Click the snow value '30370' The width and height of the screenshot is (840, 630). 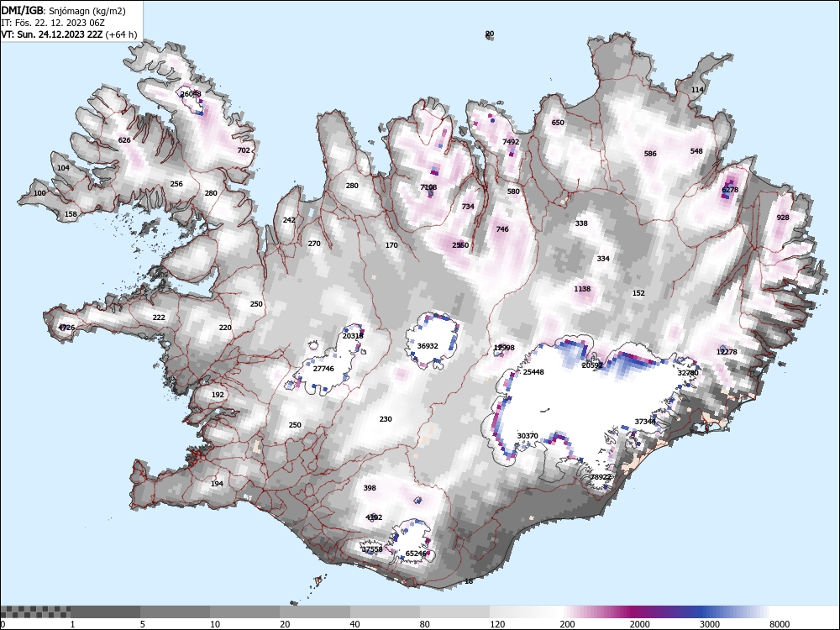point(528,436)
